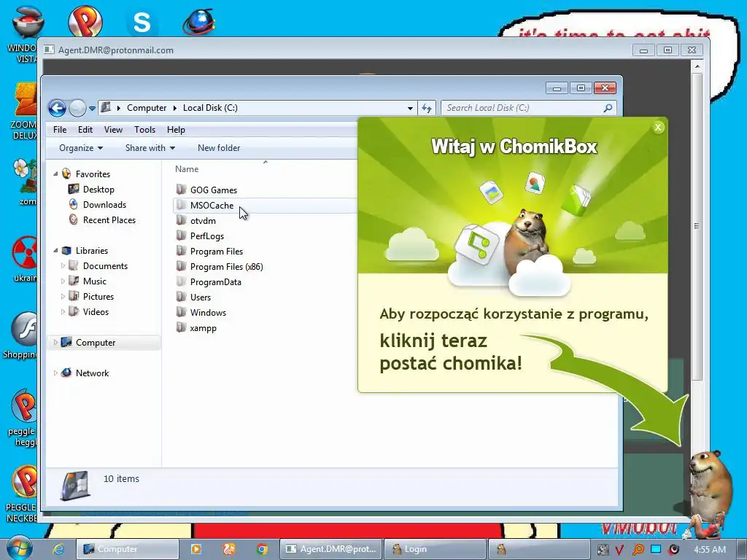This screenshot has height=560, width=747.
Task: Click the Windows Start orb
Action: pos(20,548)
